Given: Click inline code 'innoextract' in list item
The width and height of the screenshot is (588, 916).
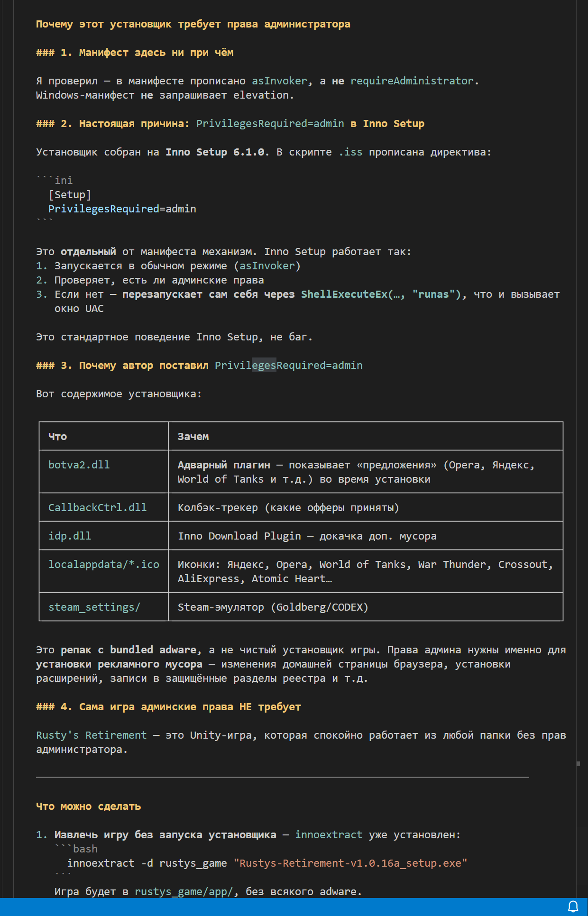Looking at the screenshot, I should point(329,835).
